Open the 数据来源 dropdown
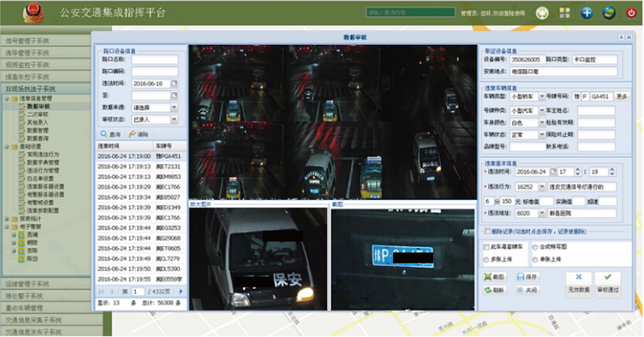Screen dimensions: 644x337 [174, 108]
